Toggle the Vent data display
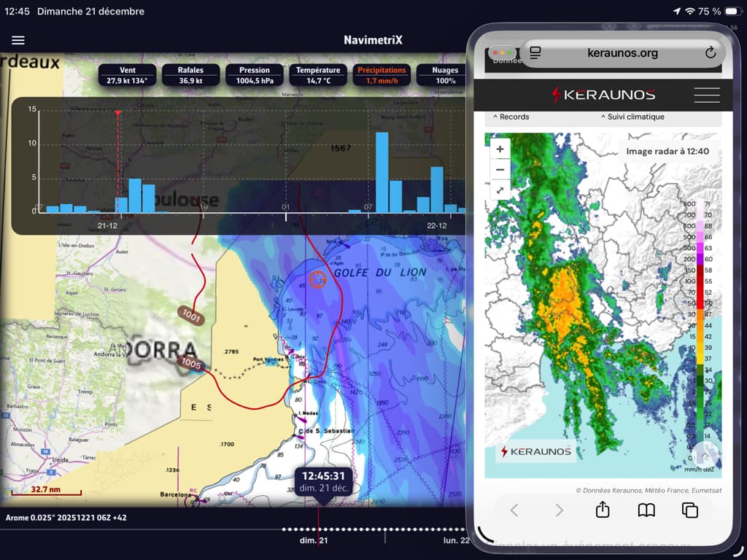The height and width of the screenshot is (560, 747). tap(128, 75)
